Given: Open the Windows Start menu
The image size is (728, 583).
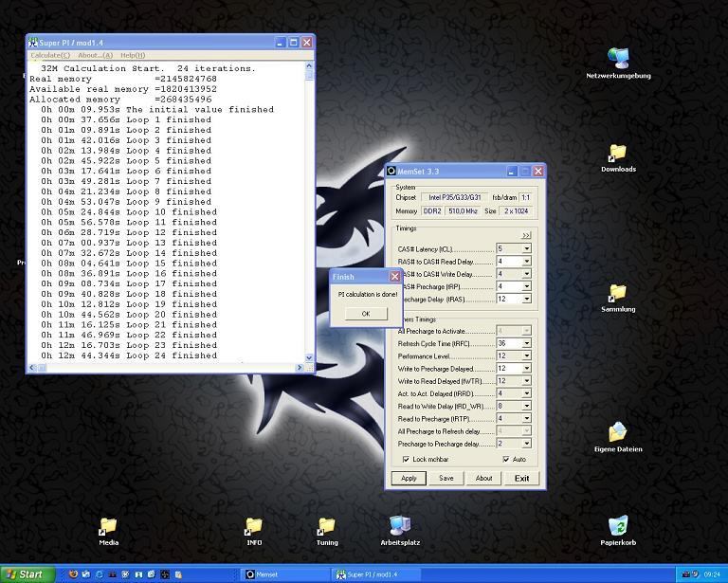Looking at the screenshot, I should (x=27, y=574).
